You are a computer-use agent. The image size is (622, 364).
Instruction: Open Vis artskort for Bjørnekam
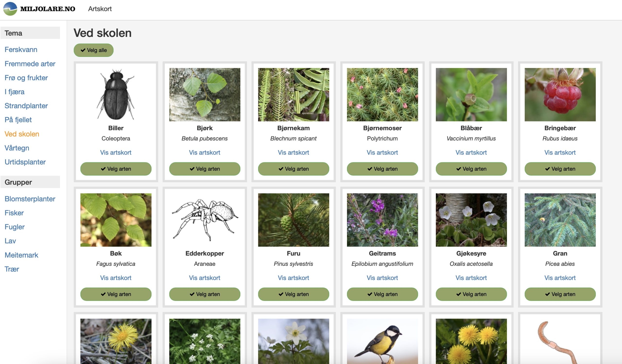click(x=294, y=153)
